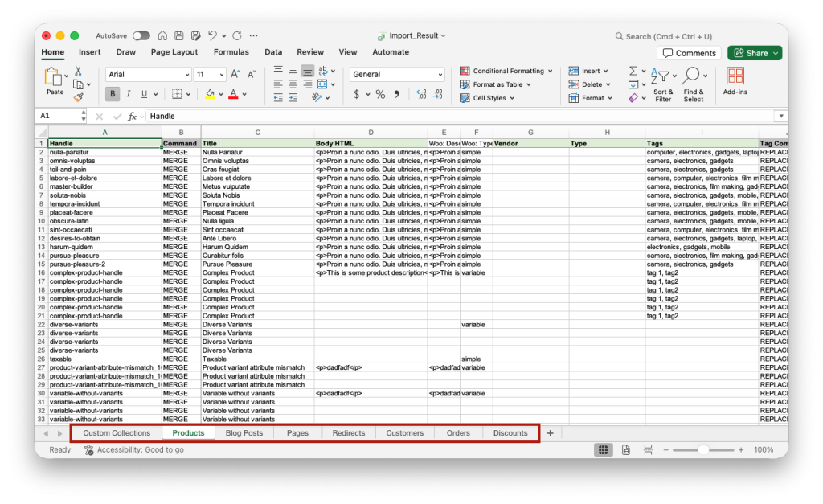
Task: Click the formula bar containing Handle
Action: 462,116
